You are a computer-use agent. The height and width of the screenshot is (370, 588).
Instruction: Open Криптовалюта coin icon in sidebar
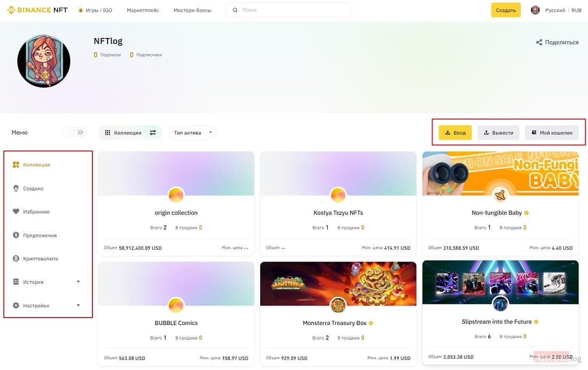click(16, 259)
